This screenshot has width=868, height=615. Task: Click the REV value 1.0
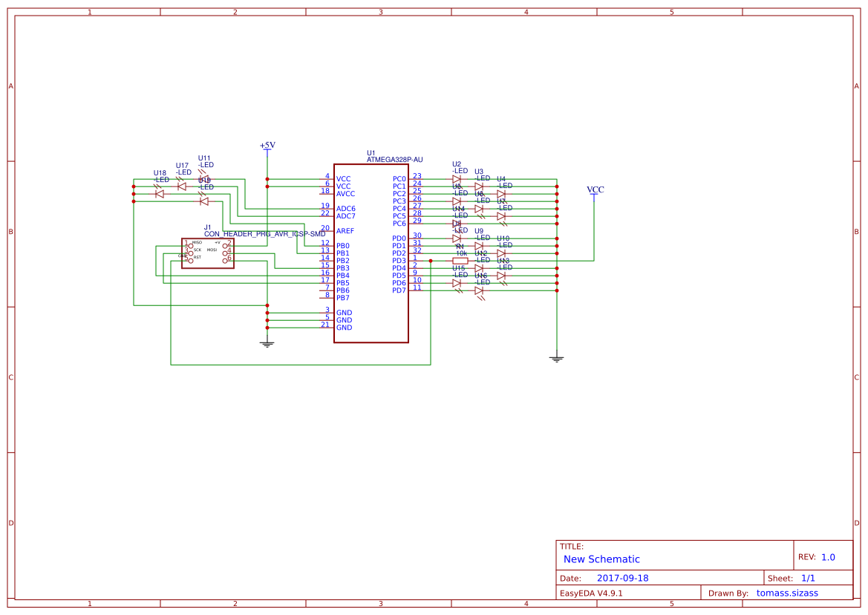click(x=828, y=558)
